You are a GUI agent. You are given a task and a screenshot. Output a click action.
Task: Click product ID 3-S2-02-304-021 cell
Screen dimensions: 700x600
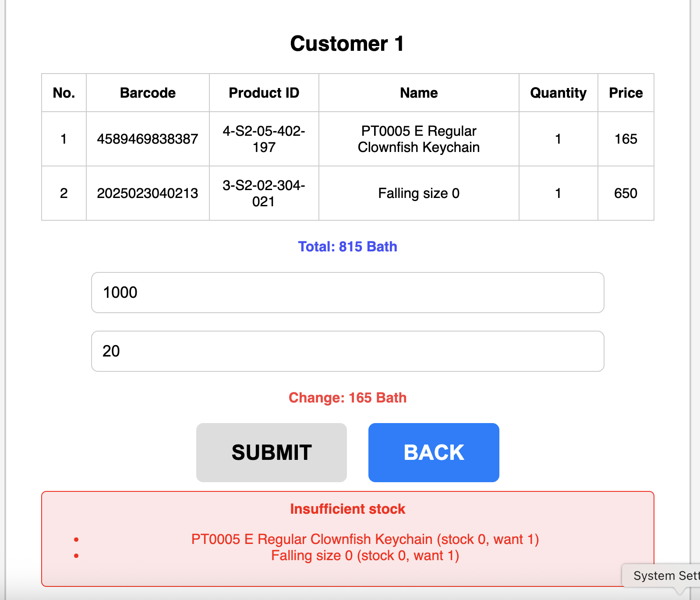point(264,194)
